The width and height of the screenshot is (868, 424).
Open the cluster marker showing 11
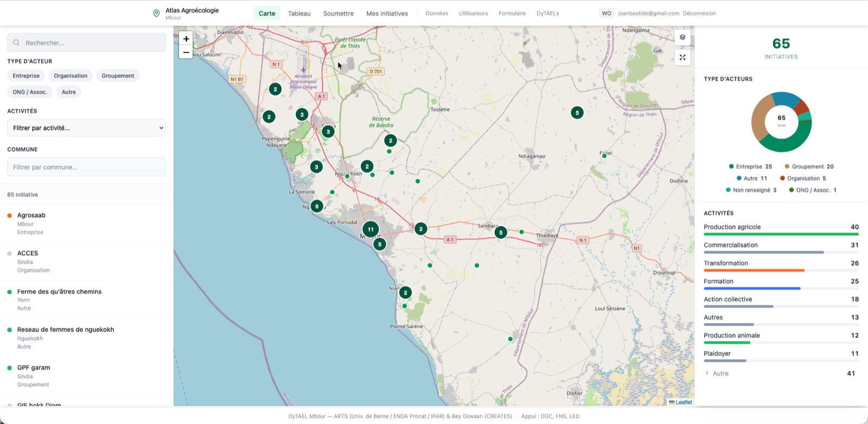(x=371, y=229)
